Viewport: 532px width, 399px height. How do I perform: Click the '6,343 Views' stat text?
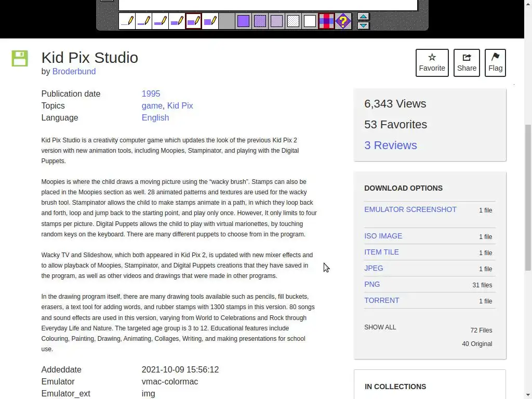(395, 103)
